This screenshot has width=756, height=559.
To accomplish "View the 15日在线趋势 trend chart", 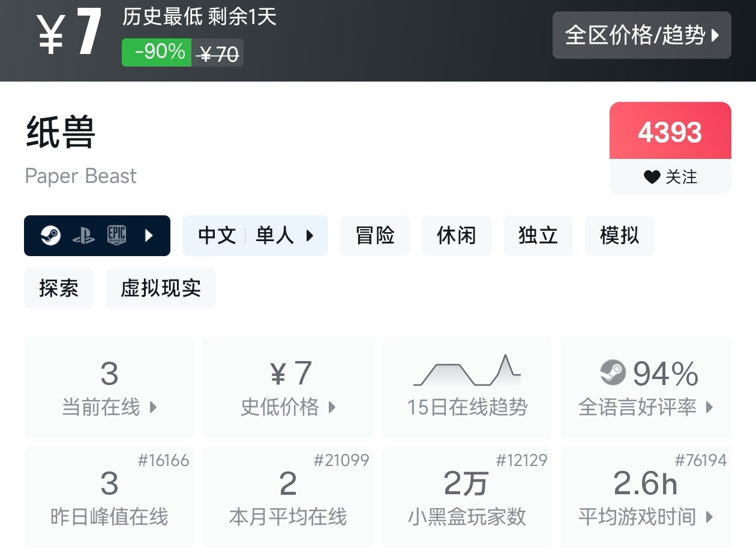I will pyautogui.click(x=467, y=387).
